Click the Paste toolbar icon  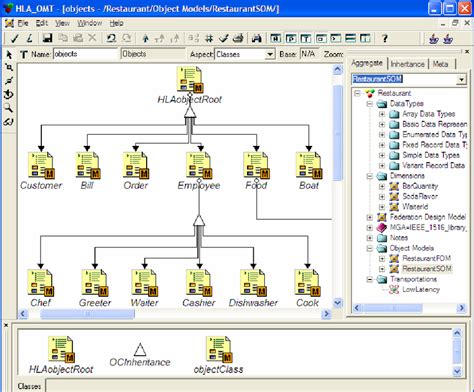78,38
